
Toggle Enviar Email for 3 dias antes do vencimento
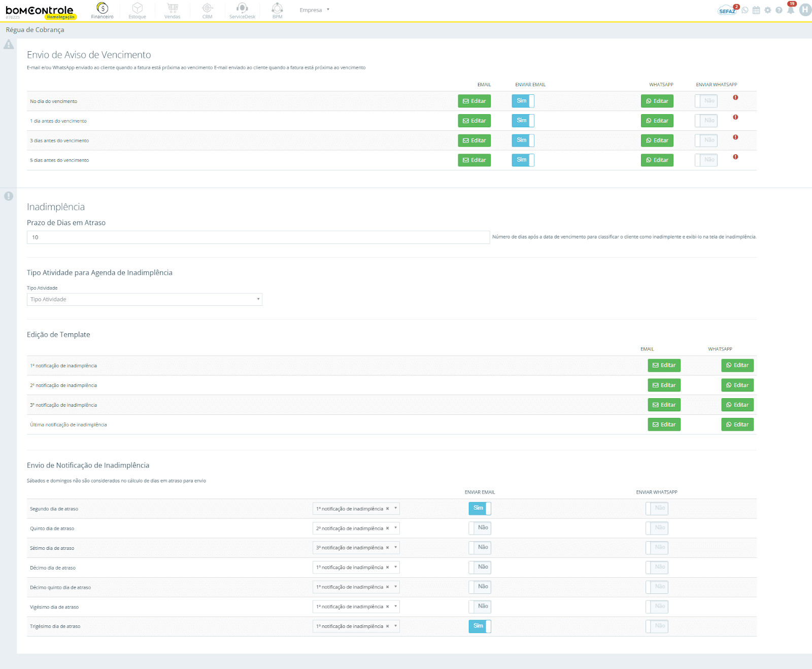(x=523, y=140)
